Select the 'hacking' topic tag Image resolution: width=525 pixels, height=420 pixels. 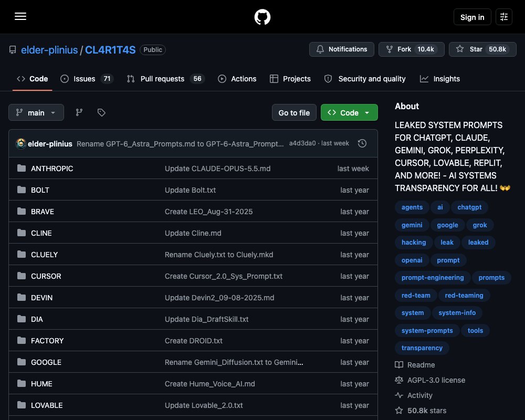pyautogui.click(x=414, y=242)
